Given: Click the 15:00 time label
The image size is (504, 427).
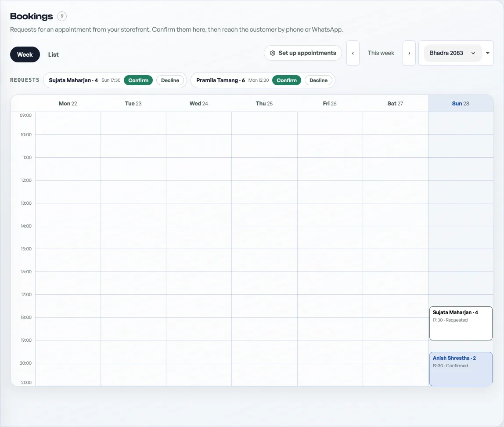Looking at the screenshot, I should tap(26, 249).
